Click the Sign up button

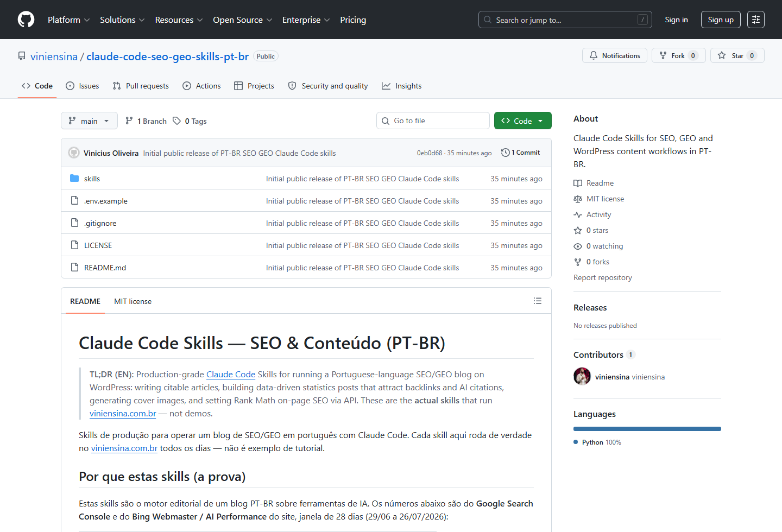721,20
